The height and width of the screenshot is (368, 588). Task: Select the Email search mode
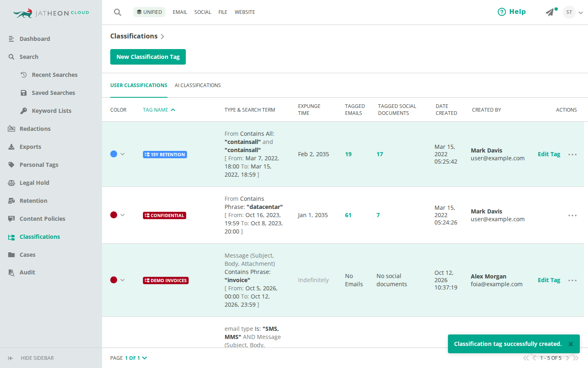tap(180, 12)
